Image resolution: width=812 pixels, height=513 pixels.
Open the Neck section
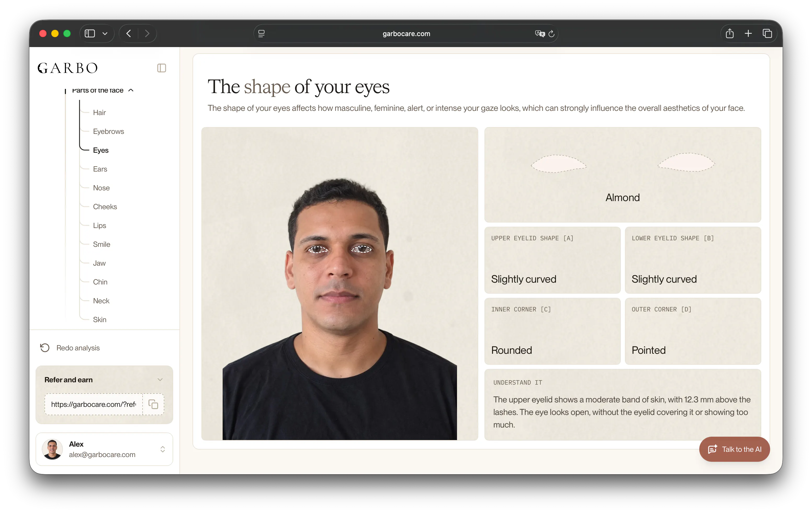tap(101, 301)
